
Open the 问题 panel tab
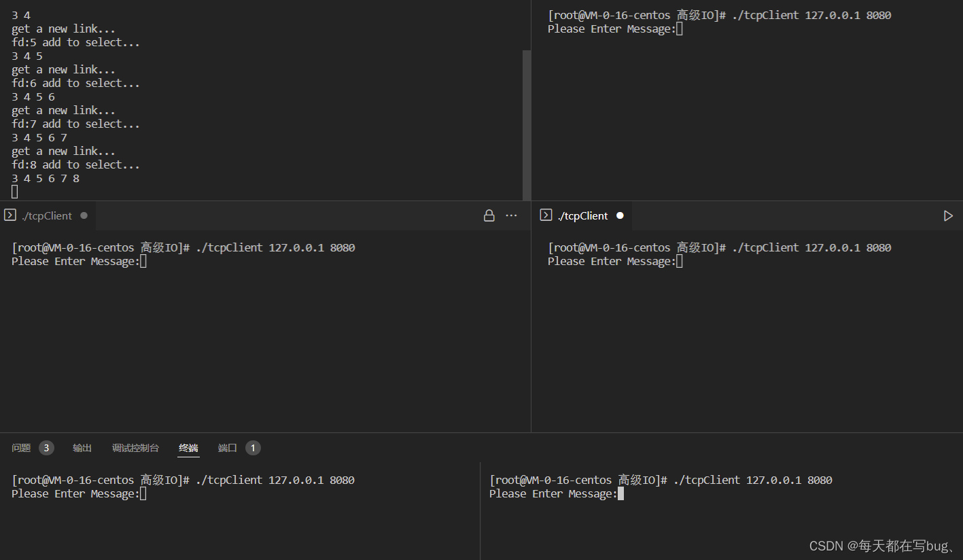21,448
